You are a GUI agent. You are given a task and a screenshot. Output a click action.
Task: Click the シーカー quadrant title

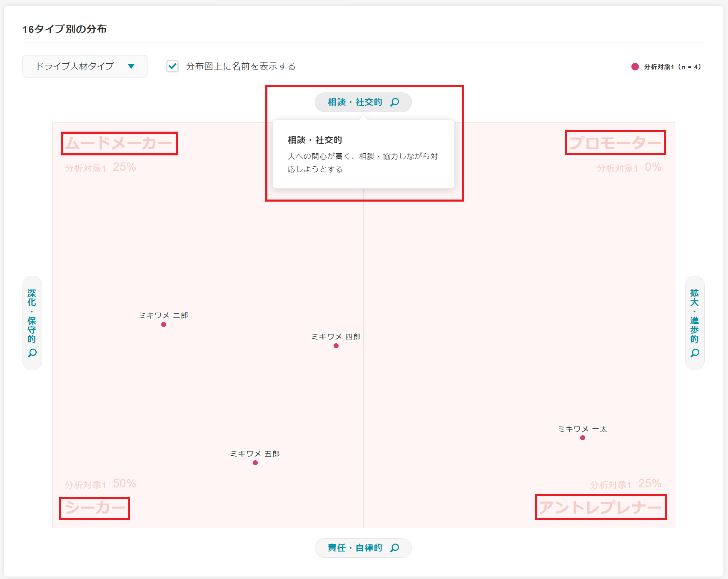pos(95,508)
